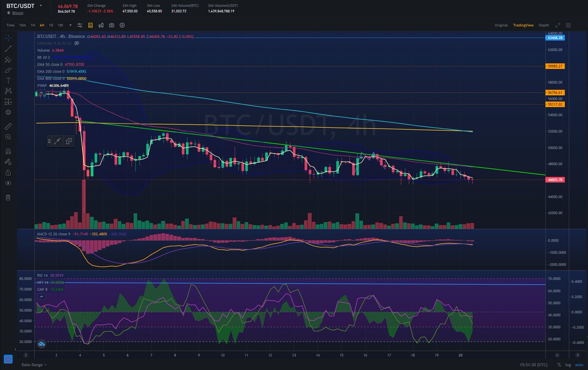Click the 15:51:30 (UTC) timezone button
588x370 pixels.
534,365
